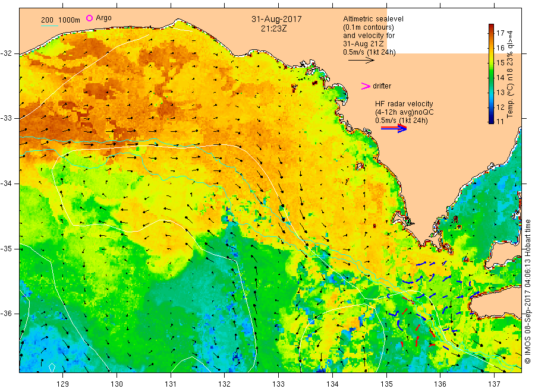
Task: Click the '31-Aug 21Z' legend line
Action: (x=363, y=44)
